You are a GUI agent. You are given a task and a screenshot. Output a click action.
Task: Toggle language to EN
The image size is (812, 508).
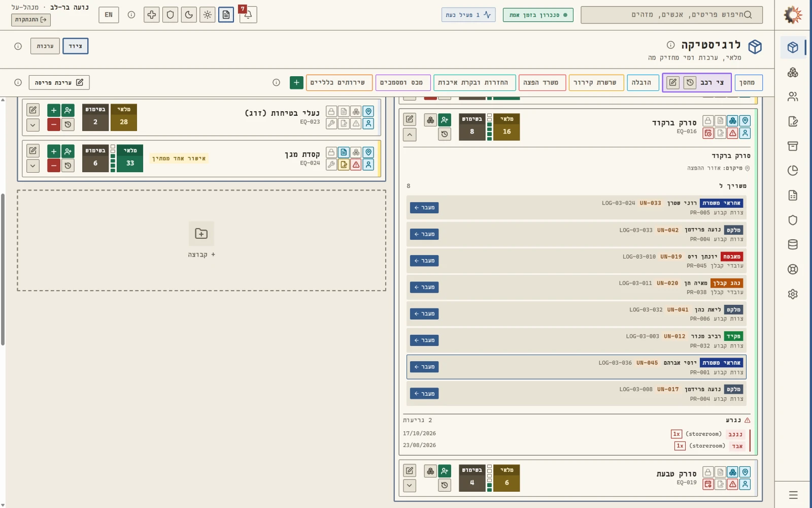pyautogui.click(x=109, y=15)
